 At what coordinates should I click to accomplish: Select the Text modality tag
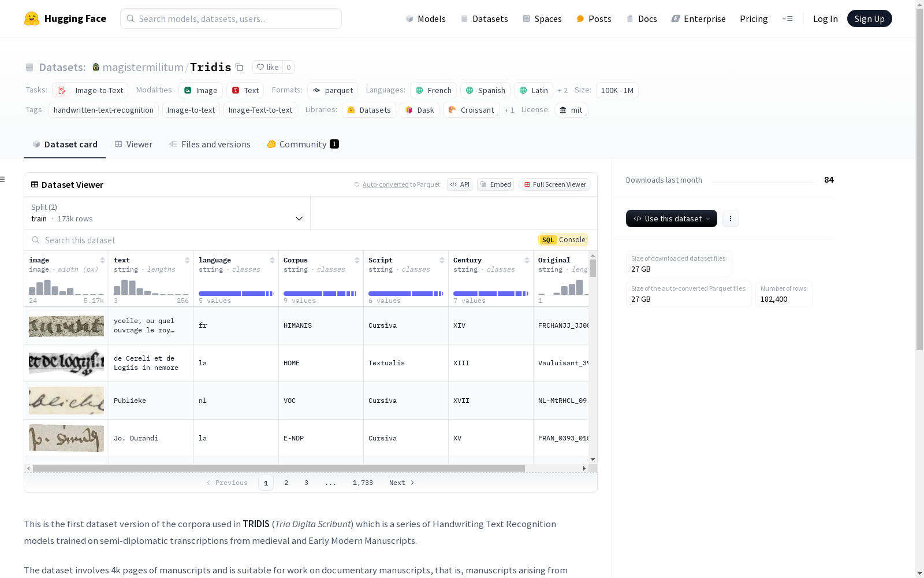pos(245,90)
